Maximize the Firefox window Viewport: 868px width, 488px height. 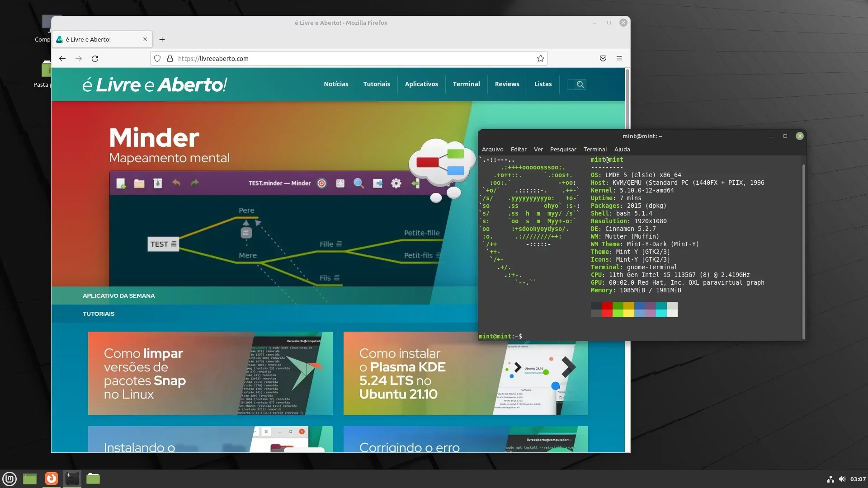pos(609,23)
